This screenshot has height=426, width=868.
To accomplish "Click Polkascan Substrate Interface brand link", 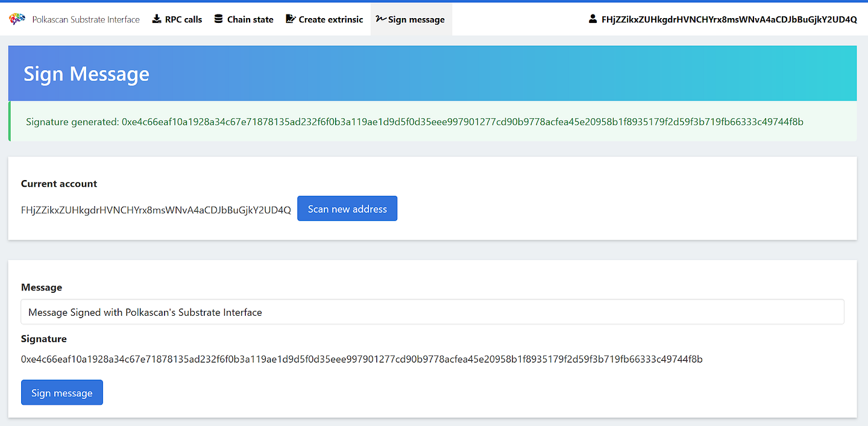I will 86,19.
